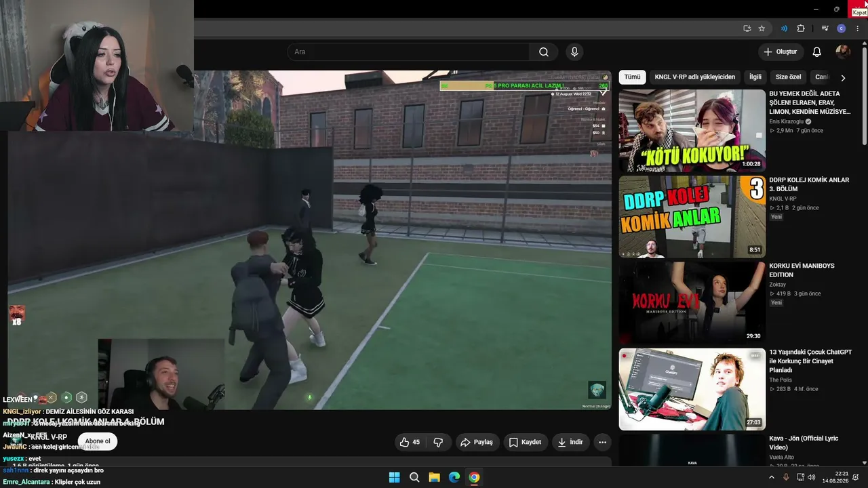Screen dimensions: 868x488
Task: Open the Korku Evi Maniboys thumbnail
Action: tap(692, 303)
